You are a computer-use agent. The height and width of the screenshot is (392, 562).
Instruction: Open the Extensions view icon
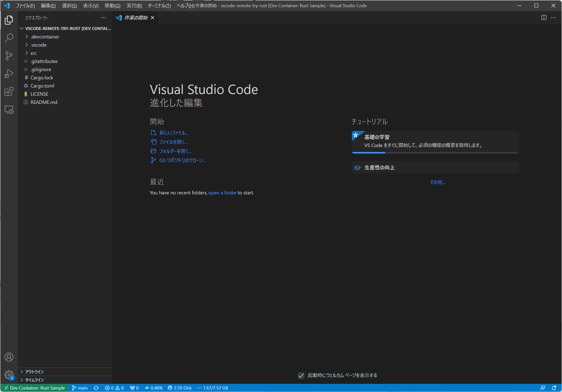[x=9, y=91]
